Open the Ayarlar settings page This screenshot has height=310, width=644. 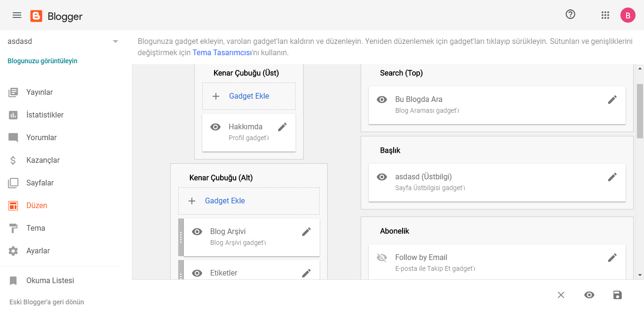pos(38,251)
